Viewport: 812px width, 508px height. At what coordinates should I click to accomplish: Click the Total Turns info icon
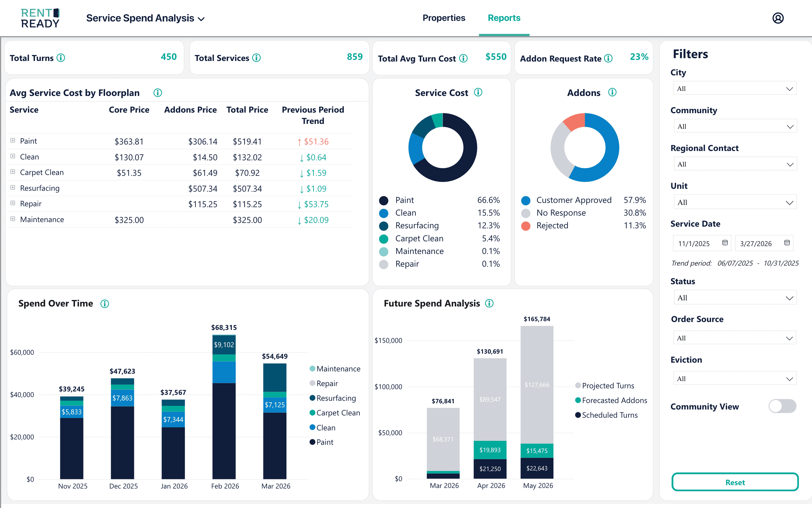click(x=61, y=58)
